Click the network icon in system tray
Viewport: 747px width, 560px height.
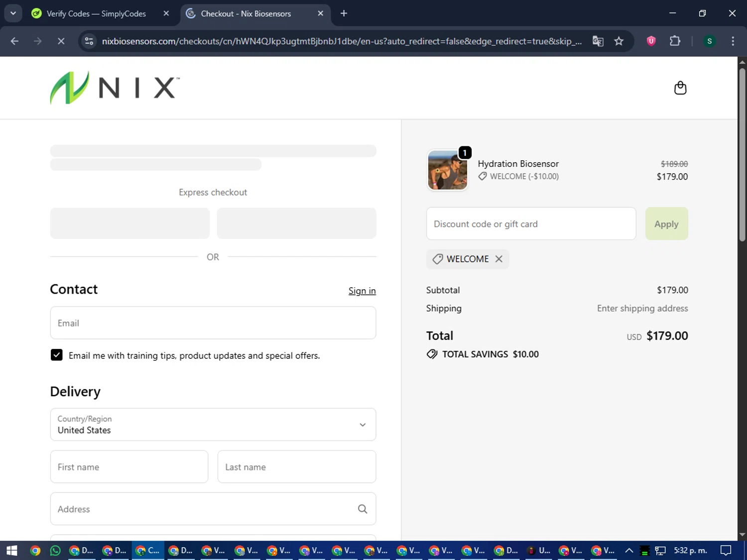point(660,551)
